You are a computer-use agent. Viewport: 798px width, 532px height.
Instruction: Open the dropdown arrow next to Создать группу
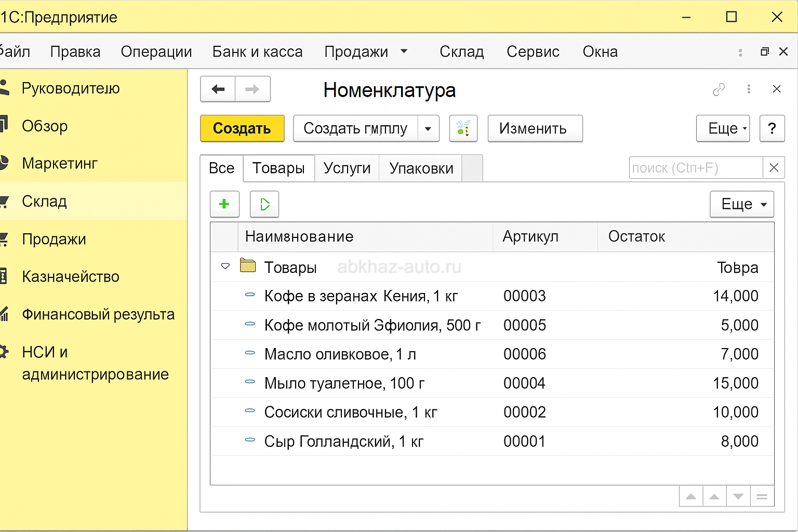click(x=428, y=128)
